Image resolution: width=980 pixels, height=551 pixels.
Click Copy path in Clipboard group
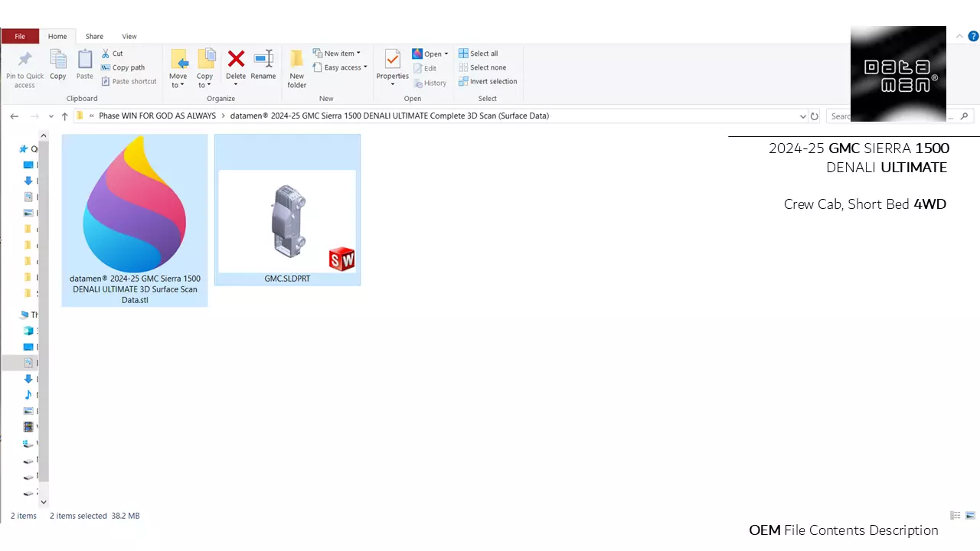(122, 67)
